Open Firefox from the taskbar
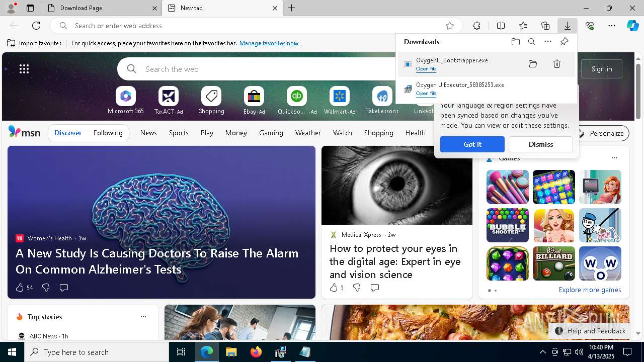The width and height of the screenshot is (644, 362). pos(256,352)
